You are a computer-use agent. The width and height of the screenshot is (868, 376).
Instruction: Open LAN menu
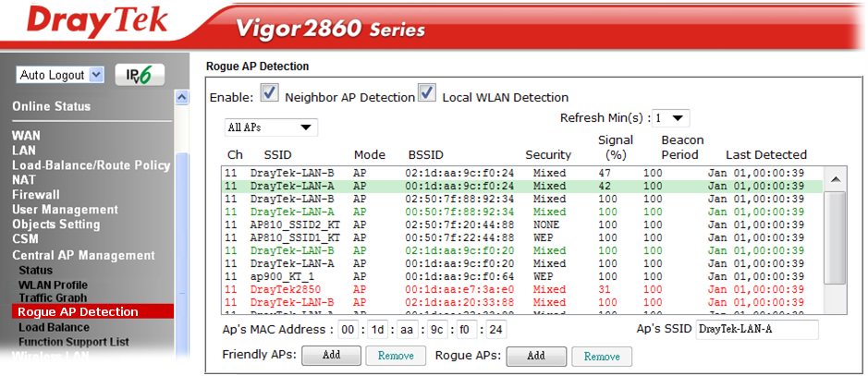tap(24, 151)
